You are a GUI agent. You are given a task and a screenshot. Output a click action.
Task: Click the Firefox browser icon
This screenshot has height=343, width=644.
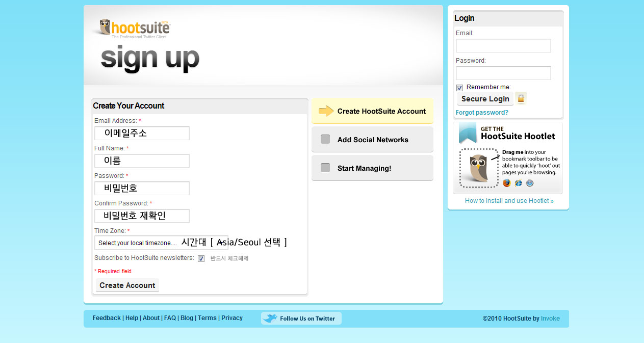506,183
